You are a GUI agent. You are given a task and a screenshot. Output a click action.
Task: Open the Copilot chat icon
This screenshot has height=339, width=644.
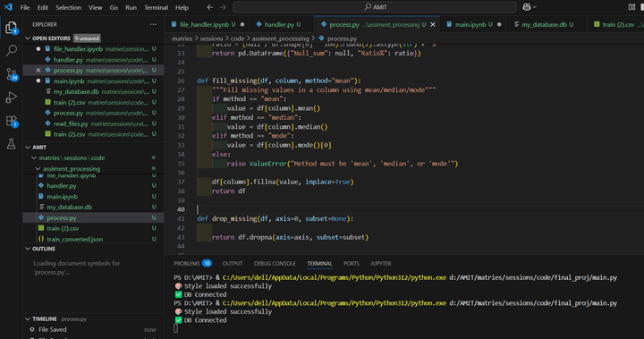click(x=527, y=7)
